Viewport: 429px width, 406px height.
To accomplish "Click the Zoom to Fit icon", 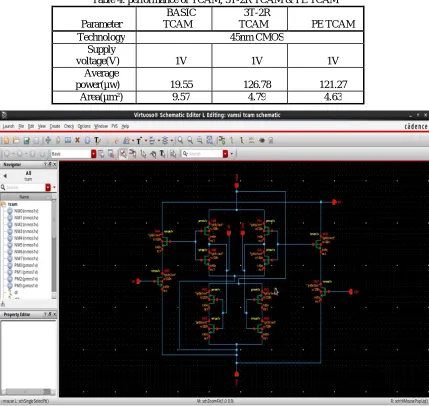I will tap(209, 140).
